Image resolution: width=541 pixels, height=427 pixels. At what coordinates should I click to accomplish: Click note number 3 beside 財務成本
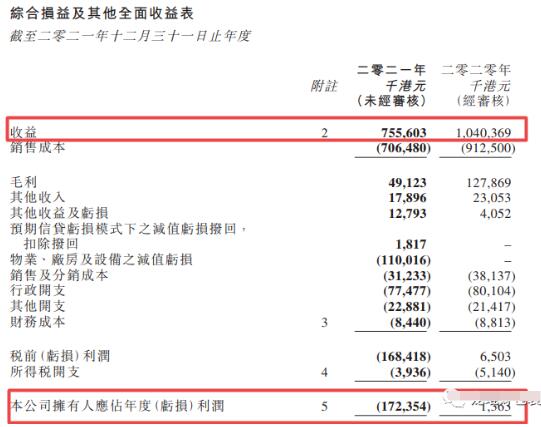coord(324,322)
